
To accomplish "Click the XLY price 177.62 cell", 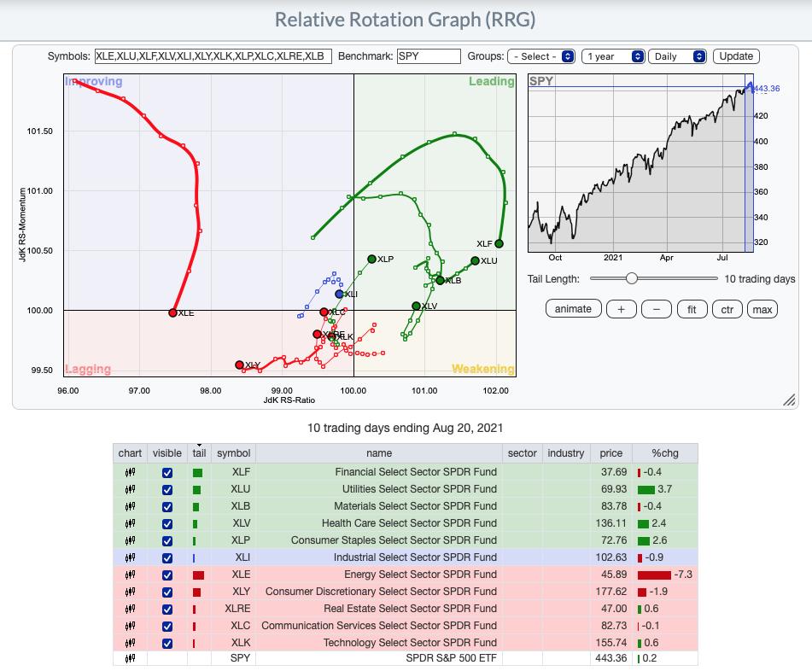I will click(611, 592).
